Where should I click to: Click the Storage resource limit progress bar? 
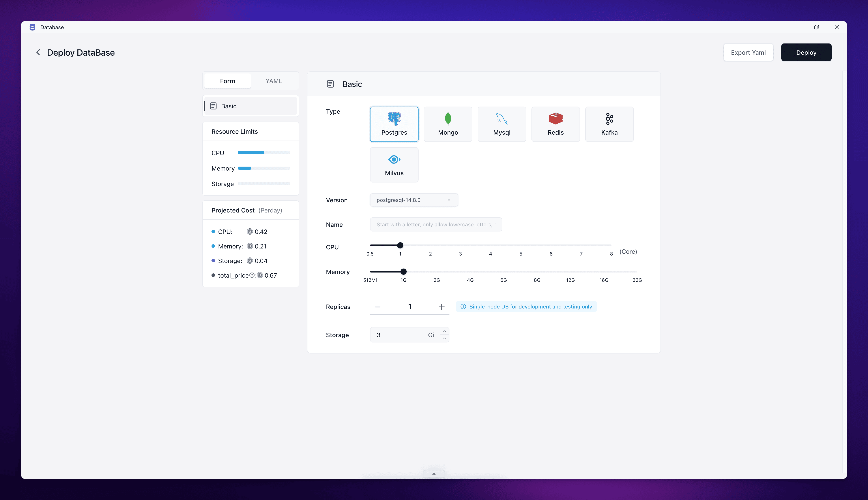click(264, 184)
